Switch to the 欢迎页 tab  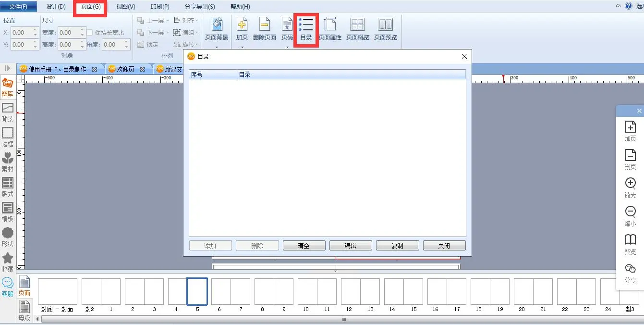(125, 69)
